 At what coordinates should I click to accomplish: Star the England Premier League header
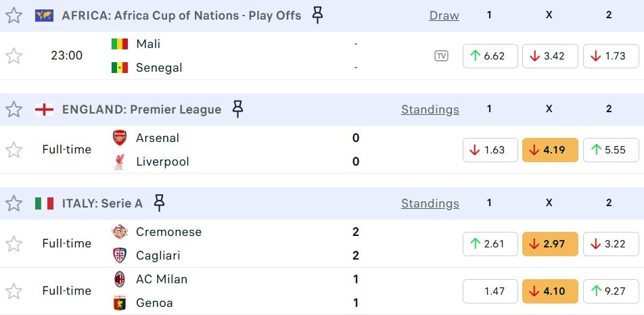tap(14, 109)
